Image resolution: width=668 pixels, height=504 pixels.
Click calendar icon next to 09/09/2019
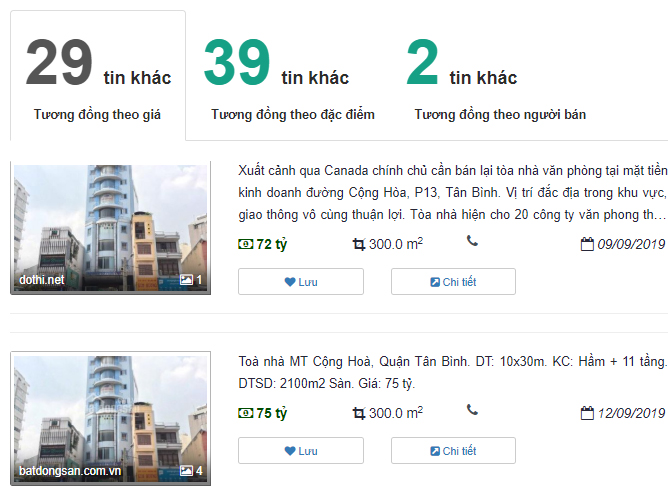tap(587, 244)
